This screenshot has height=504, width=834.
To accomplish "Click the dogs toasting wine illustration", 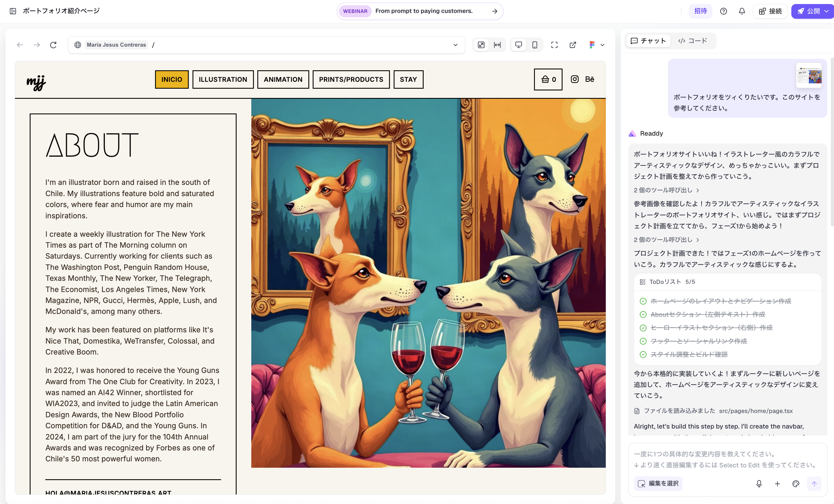I will pyautogui.click(x=428, y=283).
